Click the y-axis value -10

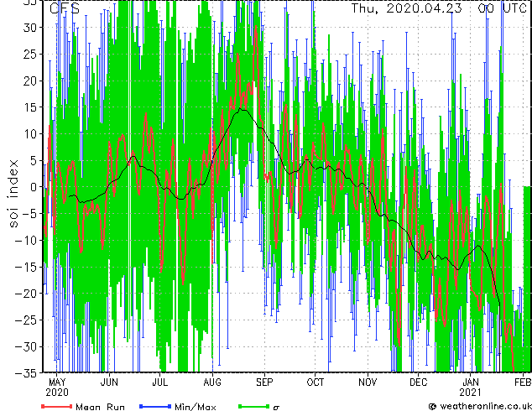pos(26,241)
